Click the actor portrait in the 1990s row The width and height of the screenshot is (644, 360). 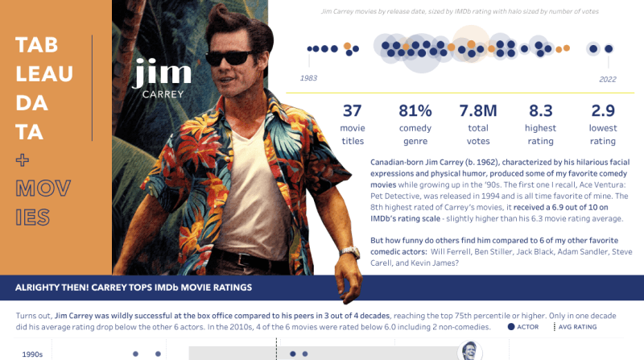tap(469, 352)
